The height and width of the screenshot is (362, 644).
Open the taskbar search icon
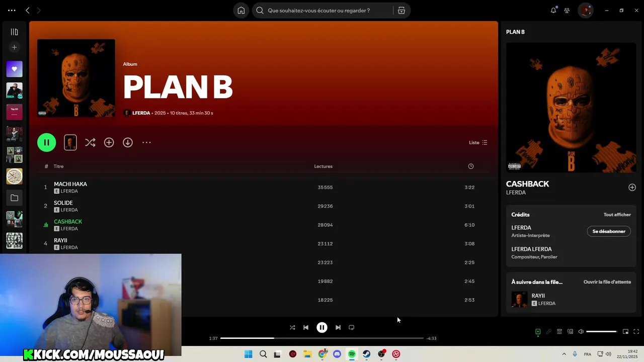click(263, 354)
